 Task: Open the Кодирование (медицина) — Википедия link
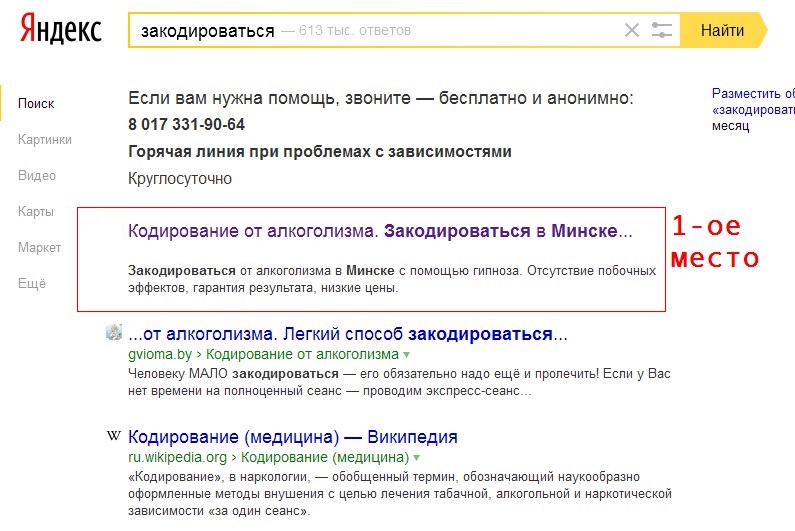(293, 437)
